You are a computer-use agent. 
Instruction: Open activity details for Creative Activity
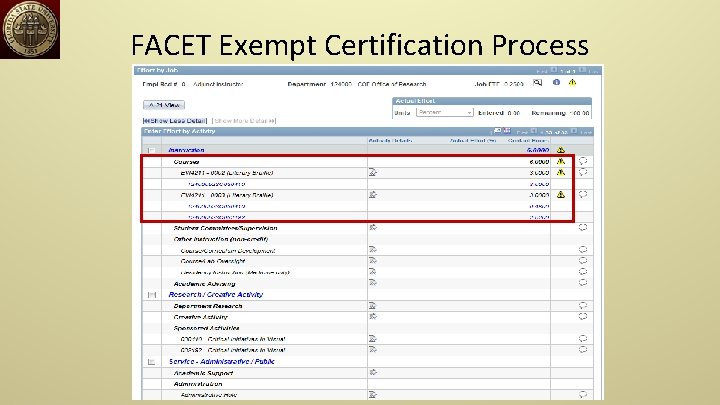(373, 316)
